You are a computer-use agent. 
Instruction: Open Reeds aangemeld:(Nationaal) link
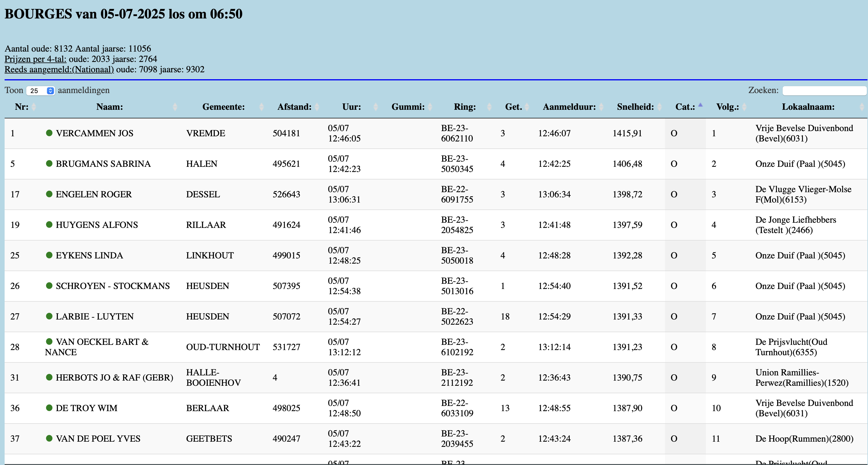tap(59, 69)
